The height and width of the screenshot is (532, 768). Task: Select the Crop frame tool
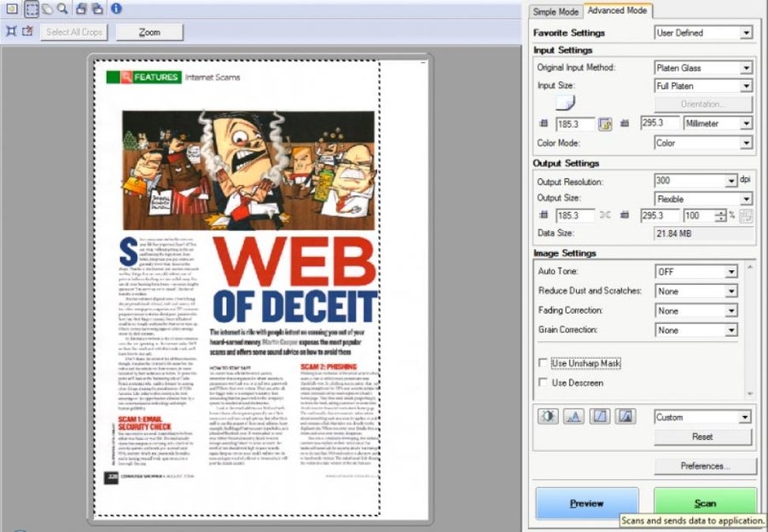point(32,9)
